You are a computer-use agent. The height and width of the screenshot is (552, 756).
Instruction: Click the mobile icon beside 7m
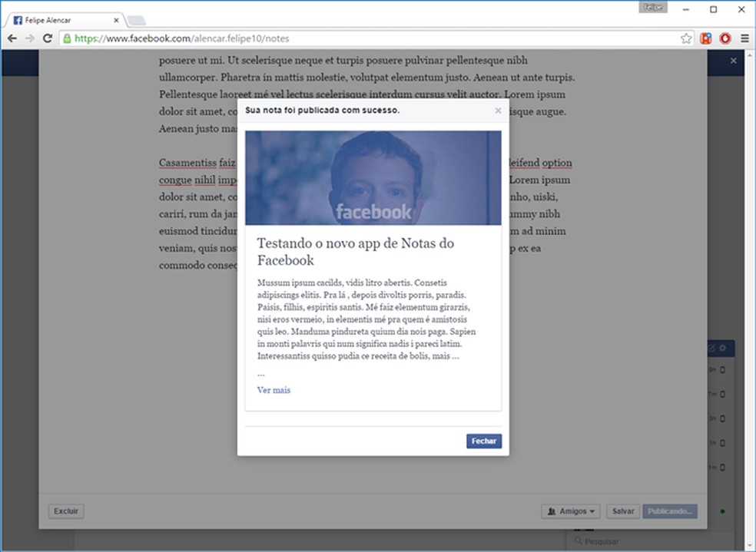(723, 394)
